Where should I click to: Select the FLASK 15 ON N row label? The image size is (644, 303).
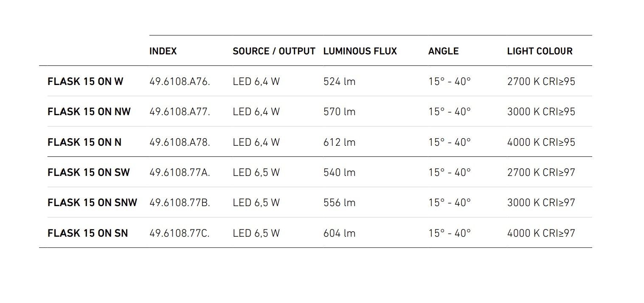(84, 142)
